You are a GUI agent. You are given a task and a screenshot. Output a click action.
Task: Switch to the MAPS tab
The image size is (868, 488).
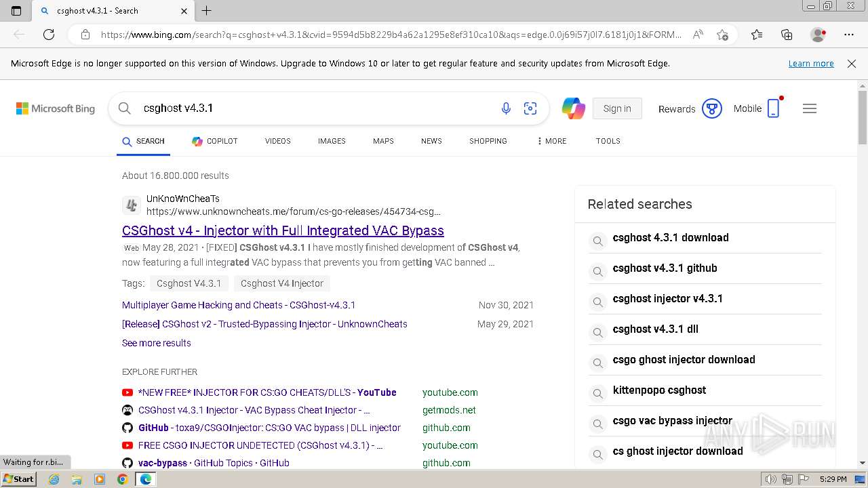[383, 141]
